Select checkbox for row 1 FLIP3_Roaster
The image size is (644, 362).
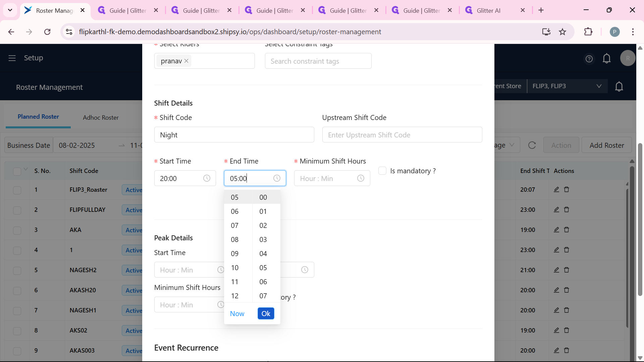(17, 190)
